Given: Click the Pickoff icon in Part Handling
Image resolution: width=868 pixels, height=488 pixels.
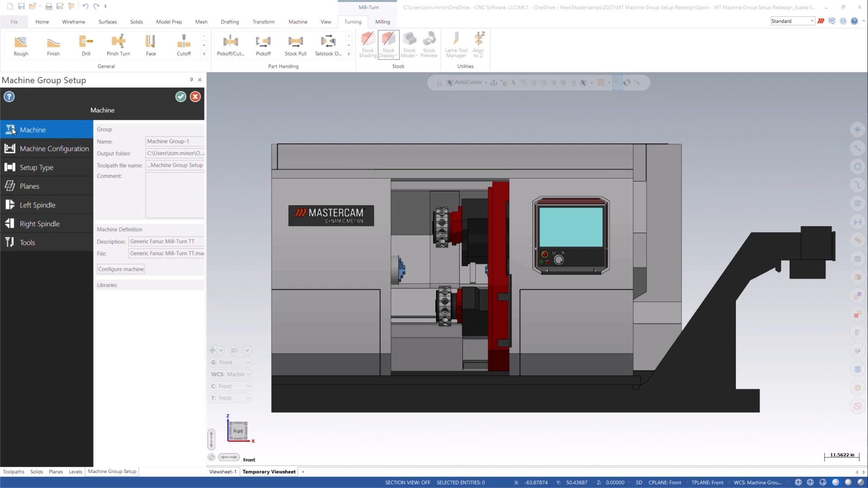Looking at the screenshot, I should point(263,46).
